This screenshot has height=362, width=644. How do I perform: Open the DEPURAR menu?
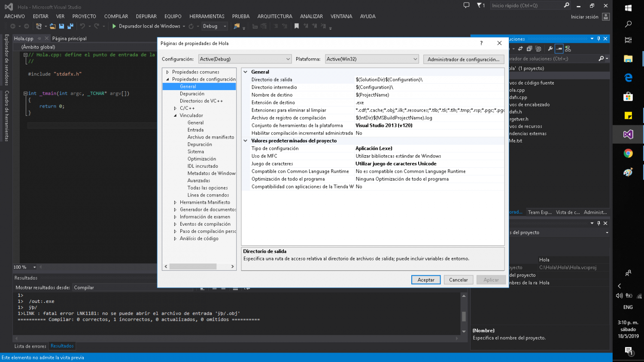coord(146,16)
